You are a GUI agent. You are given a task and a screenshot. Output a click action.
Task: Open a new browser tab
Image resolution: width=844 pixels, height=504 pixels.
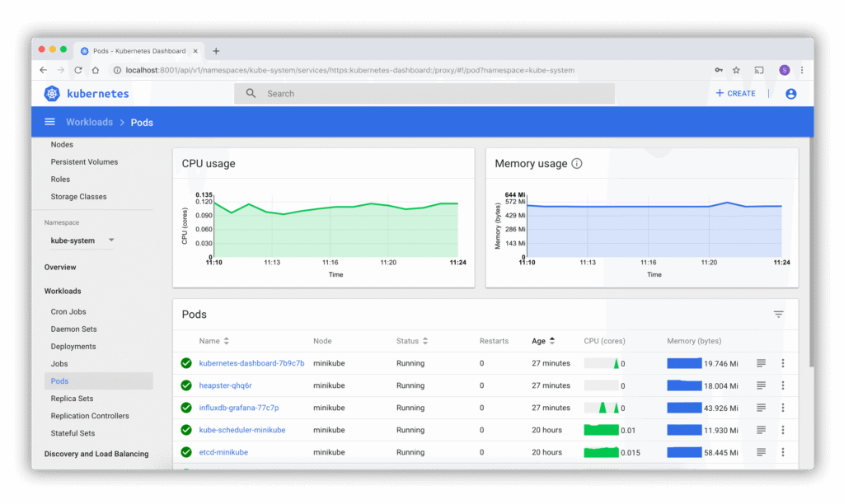pyautogui.click(x=216, y=51)
